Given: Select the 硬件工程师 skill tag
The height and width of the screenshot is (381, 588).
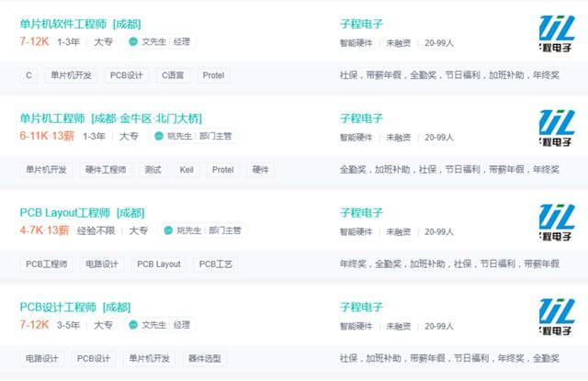Looking at the screenshot, I should pos(106,170).
